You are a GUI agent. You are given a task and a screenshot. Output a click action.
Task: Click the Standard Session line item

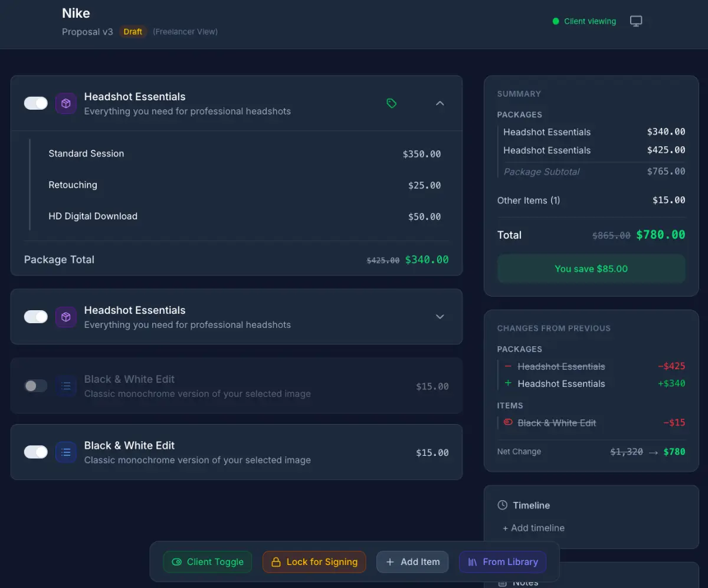86,153
